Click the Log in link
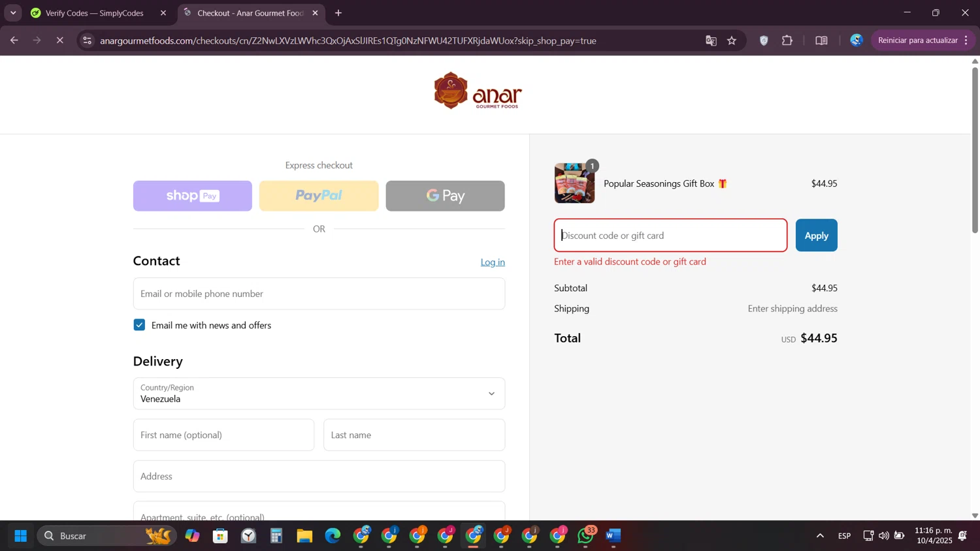980x551 pixels. [493, 262]
